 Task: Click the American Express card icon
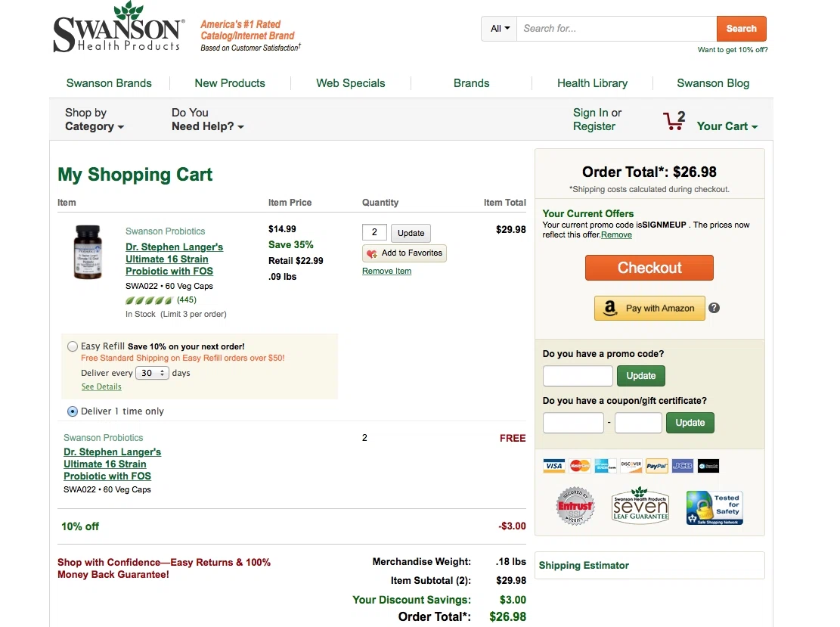click(x=606, y=466)
